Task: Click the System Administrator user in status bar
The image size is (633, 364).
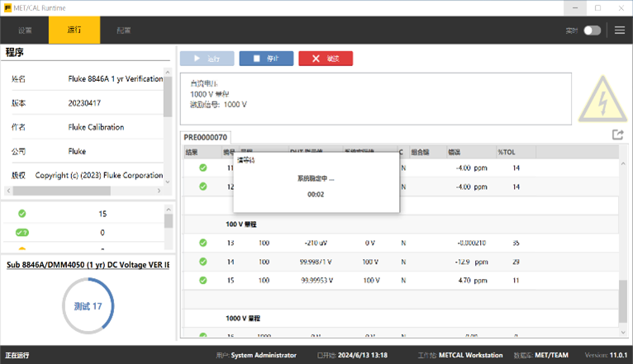Action: (x=264, y=355)
